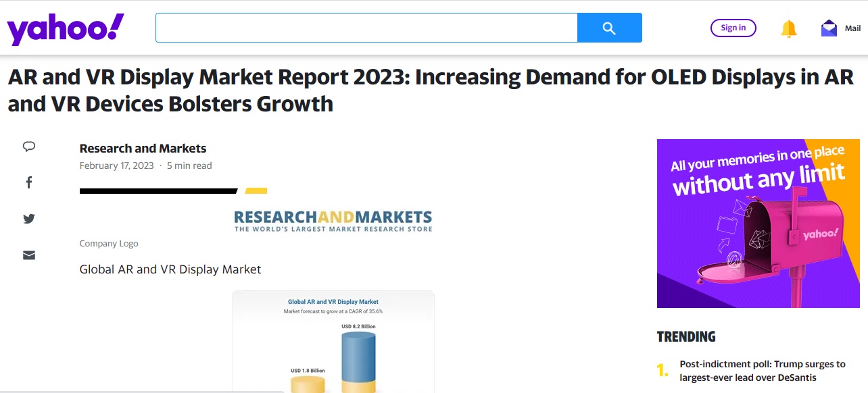
Task: Click the TRENDING section heading
Action: [686, 336]
